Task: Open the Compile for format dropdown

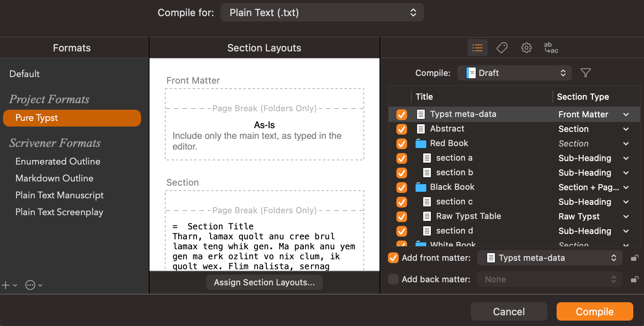Action: [x=322, y=13]
